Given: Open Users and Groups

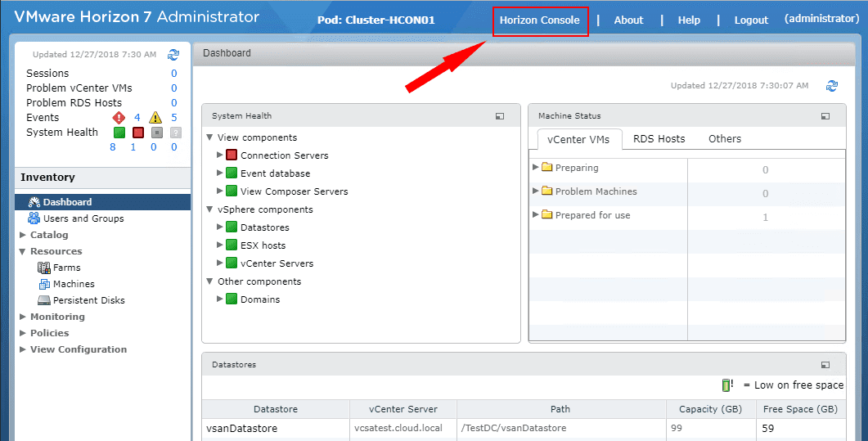Looking at the screenshot, I should [x=83, y=218].
